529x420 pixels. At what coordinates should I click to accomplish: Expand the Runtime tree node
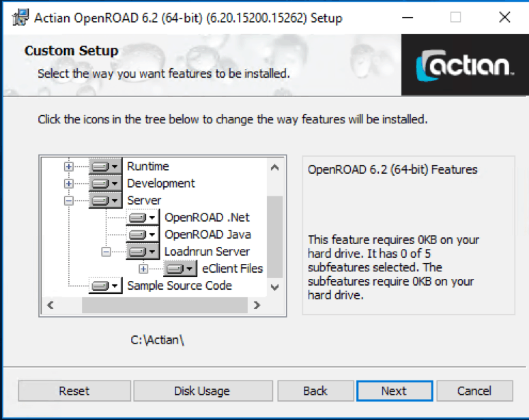[69, 166]
